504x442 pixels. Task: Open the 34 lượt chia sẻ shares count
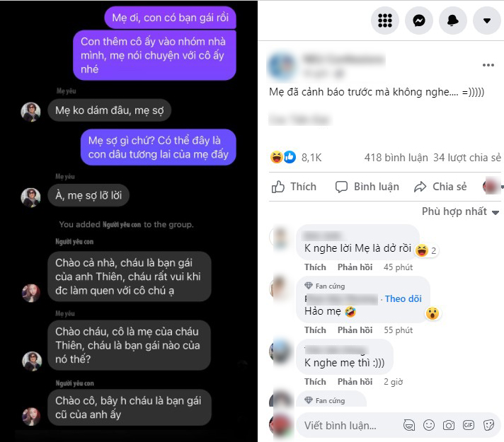(x=467, y=158)
